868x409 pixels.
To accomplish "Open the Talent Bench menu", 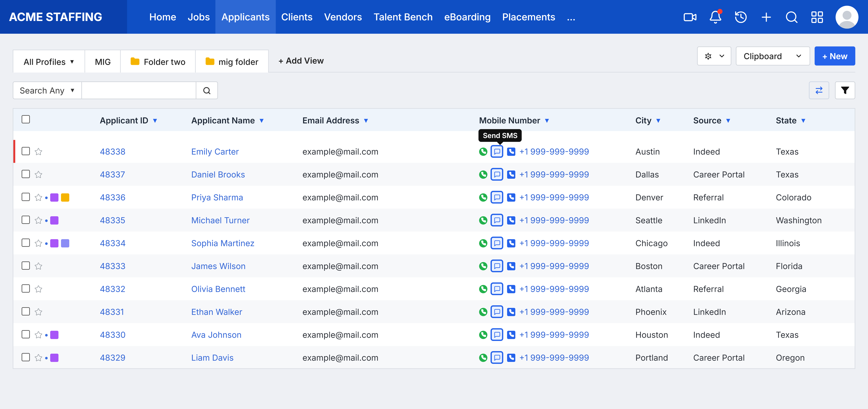I will coord(403,17).
